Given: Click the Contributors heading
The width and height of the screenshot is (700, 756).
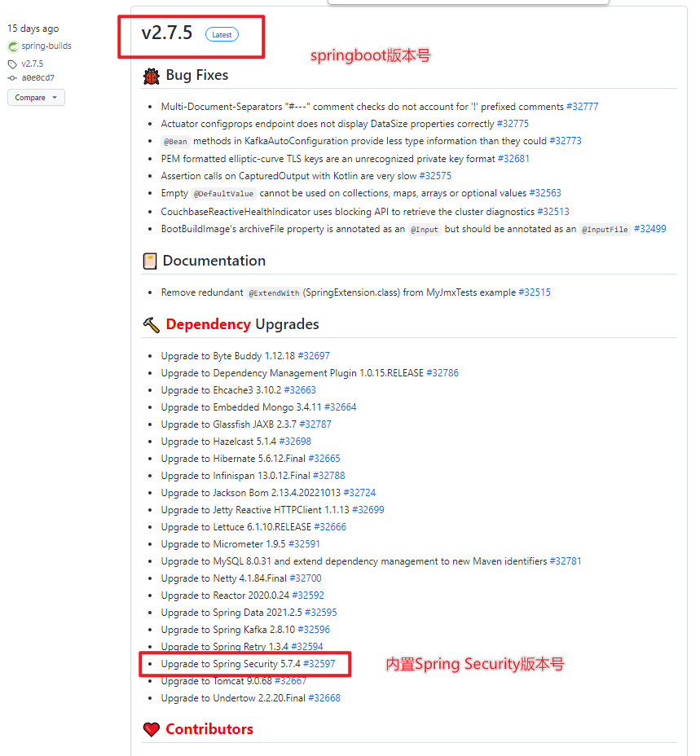Looking at the screenshot, I should (209, 729).
